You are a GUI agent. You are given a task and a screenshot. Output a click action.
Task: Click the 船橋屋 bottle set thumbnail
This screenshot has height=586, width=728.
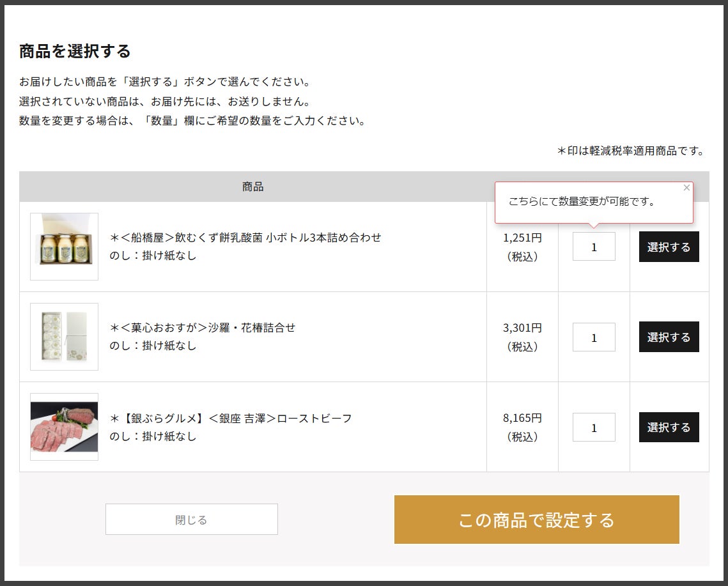tap(64, 247)
